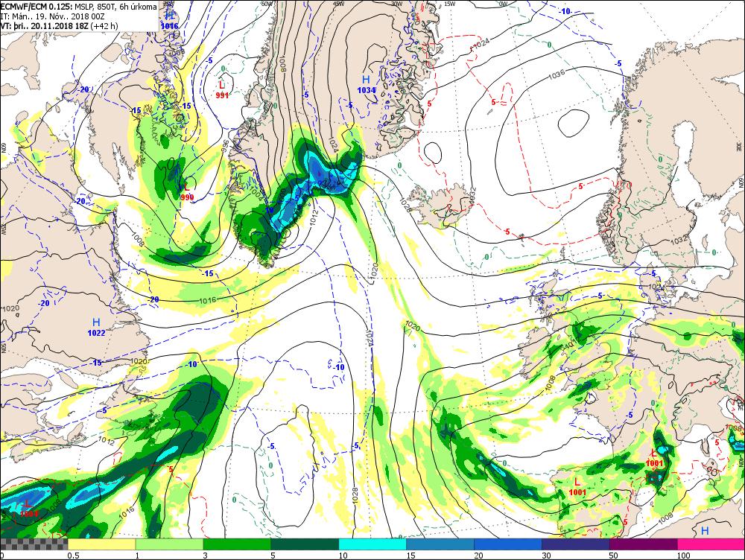Screen dimensions: 745x560
Task: Click the '30E' longitude label on right edge
Action: (x=740, y=145)
